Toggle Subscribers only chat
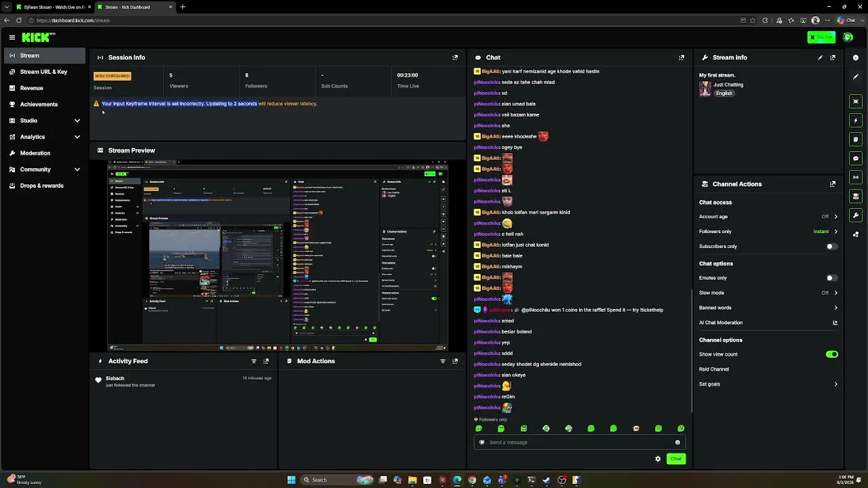 831,247
